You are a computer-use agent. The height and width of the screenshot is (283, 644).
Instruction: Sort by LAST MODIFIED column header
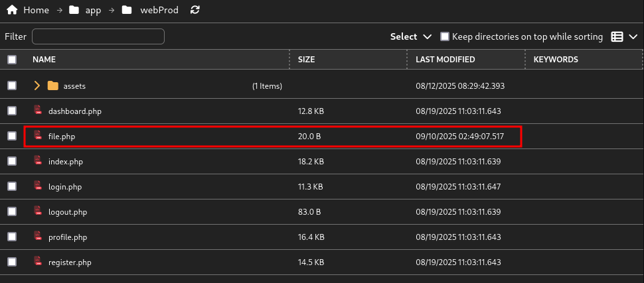tap(445, 60)
